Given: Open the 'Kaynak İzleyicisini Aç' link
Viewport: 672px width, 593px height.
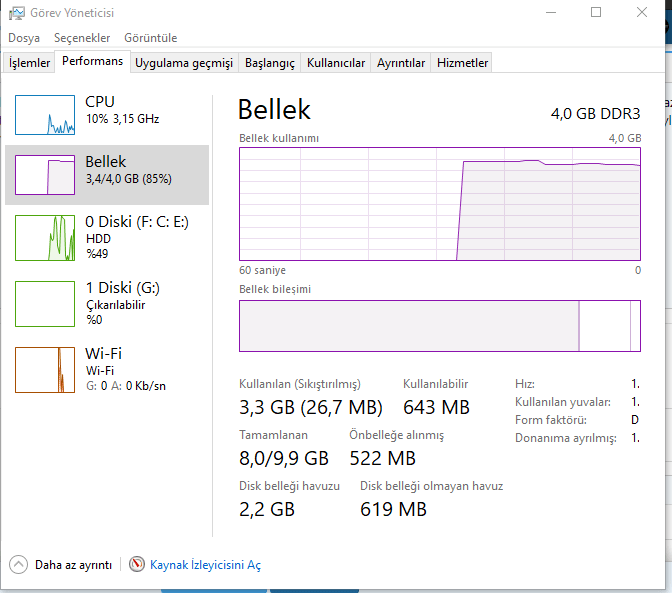Looking at the screenshot, I should pyautogui.click(x=205, y=565).
